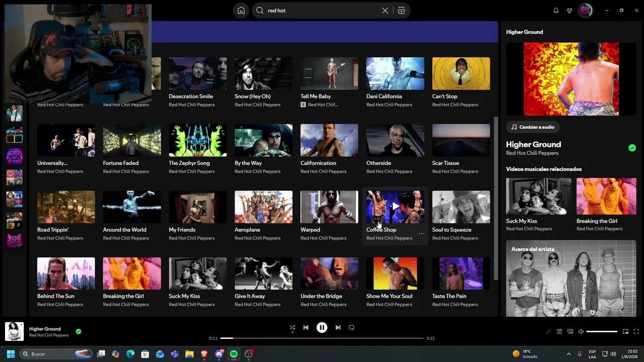
Task: Open 'Videos musicales relacionados' section heading
Action: [x=544, y=169]
